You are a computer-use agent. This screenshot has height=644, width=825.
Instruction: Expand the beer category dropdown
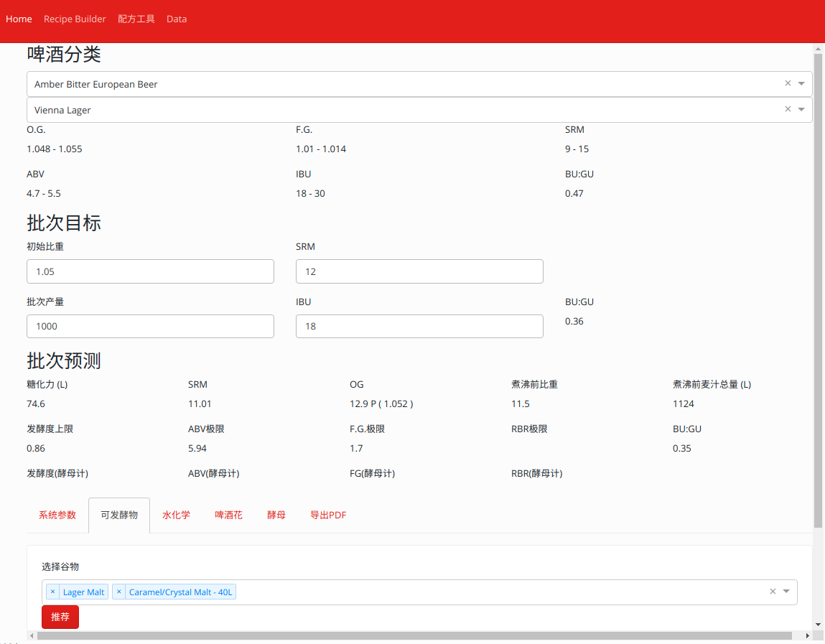point(801,83)
